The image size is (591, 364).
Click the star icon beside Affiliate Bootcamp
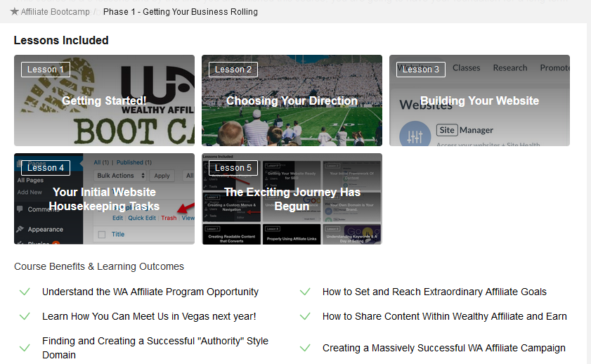14,11
